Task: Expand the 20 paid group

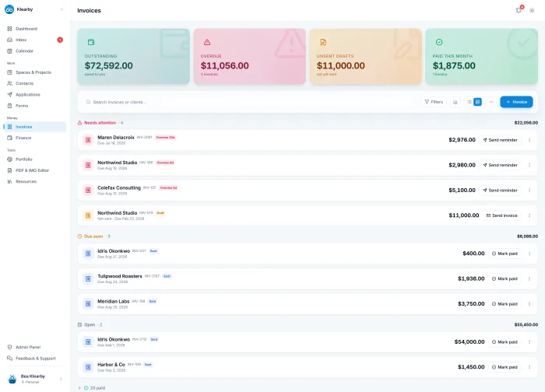Action: (x=92, y=388)
